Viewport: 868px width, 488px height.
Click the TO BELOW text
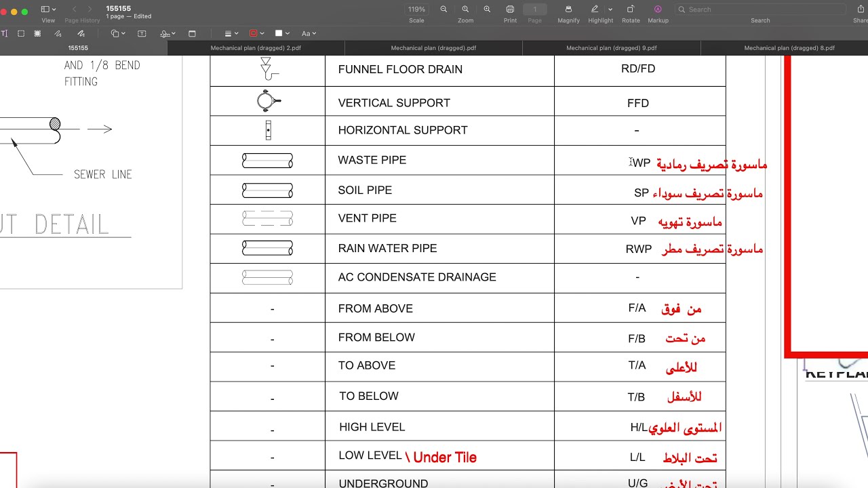(369, 396)
